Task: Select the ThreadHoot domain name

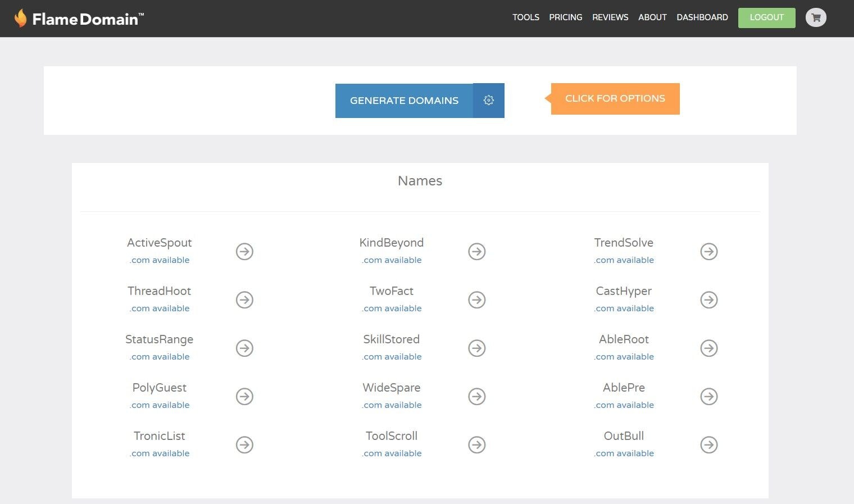Action: (x=160, y=291)
